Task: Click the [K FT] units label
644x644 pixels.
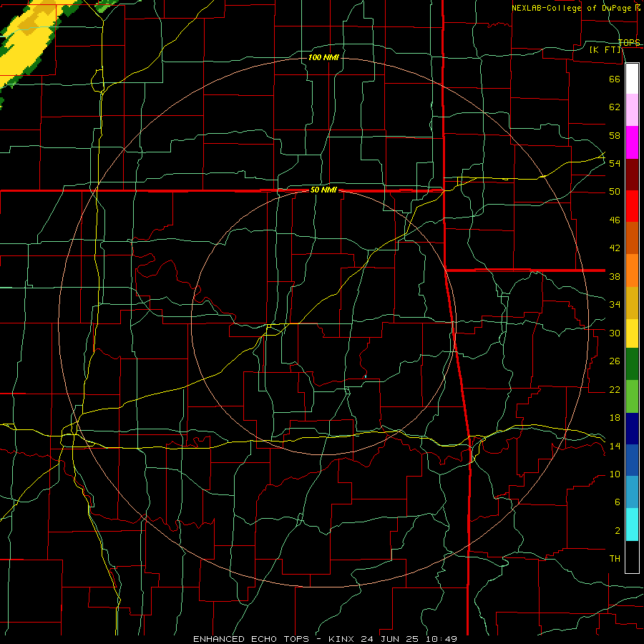Action: 605,49
